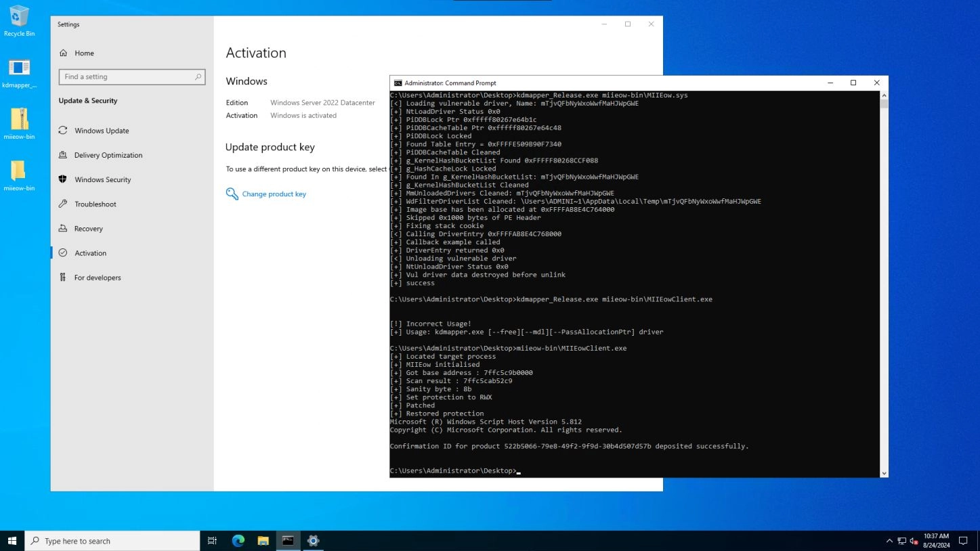Launch Microsoft Edge from the taskbar
The height and width of the screenshot is (551, 980).
[238, 540]
